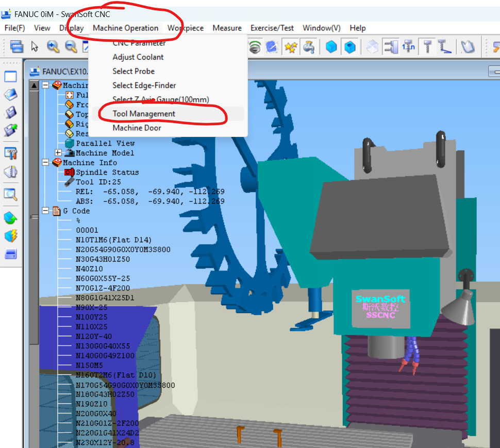Screen dimensions: 500x448
Task: Toggle the faded transparent cube toolbar icon
Action: [x=372, y=47]
